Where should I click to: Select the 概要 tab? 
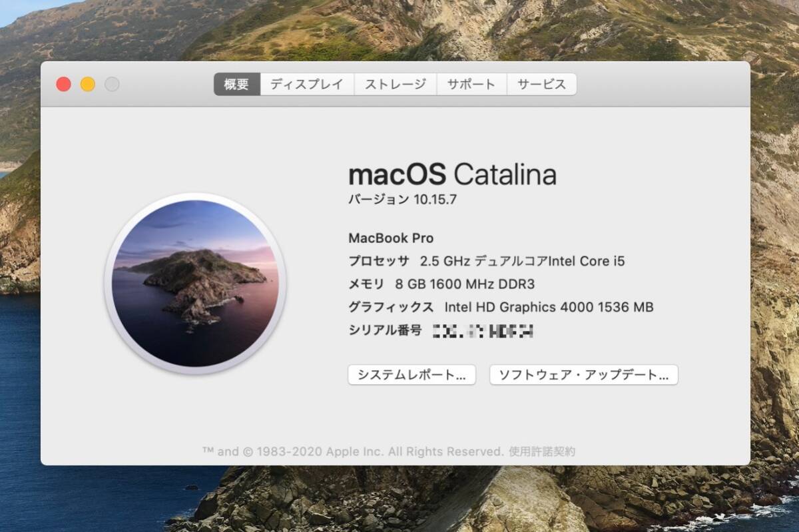237,85
